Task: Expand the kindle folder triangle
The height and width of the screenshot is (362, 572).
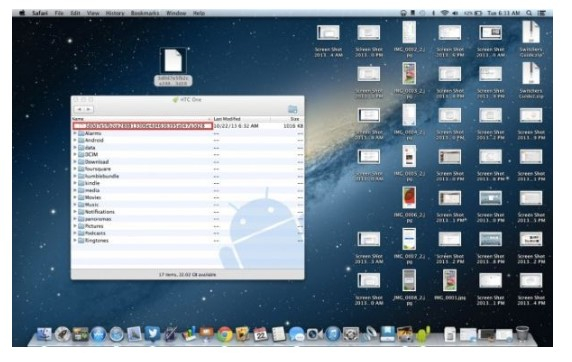Action: click(75, 183)
